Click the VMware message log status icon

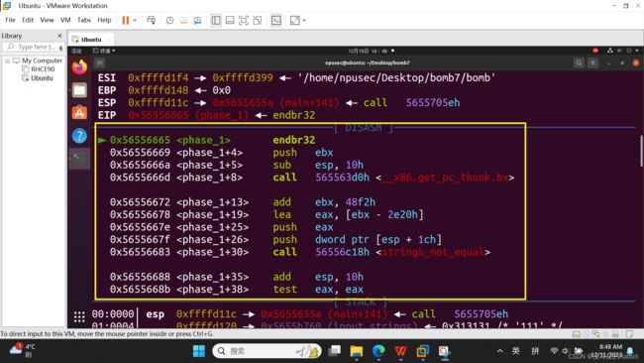[x=629, y=334]
